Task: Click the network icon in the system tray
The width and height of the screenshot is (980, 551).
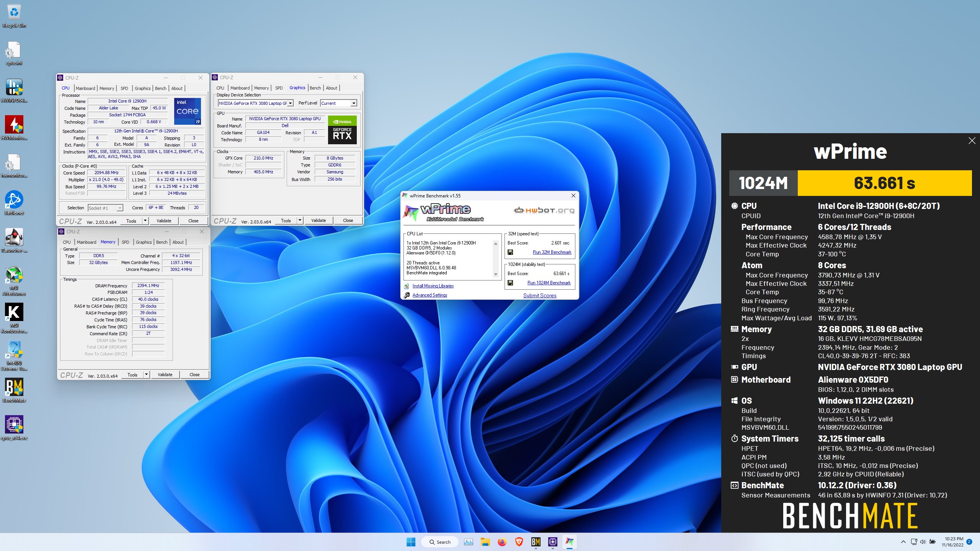Action: pyautogui.click(x=914, y=542)
